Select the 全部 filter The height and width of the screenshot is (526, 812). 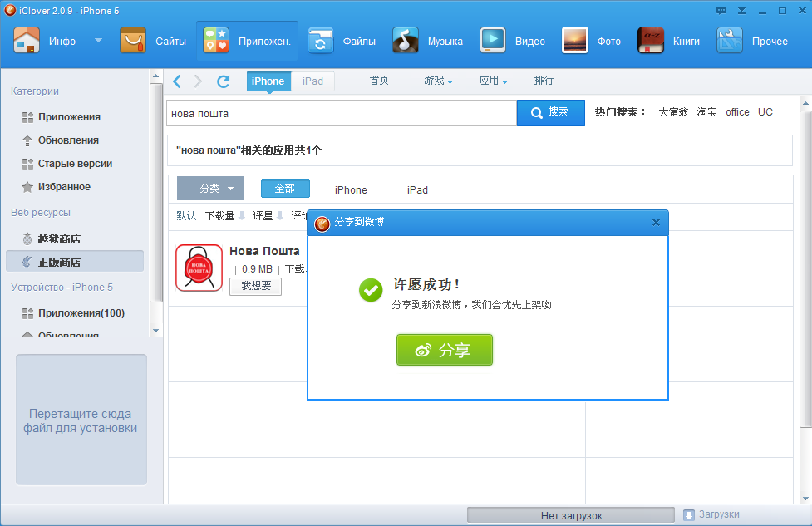point(285,189)
